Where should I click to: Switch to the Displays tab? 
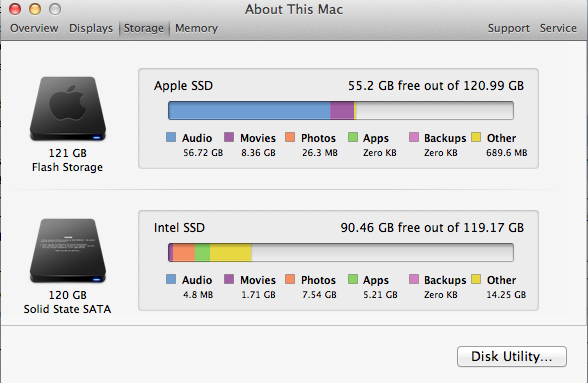(91, 28)
